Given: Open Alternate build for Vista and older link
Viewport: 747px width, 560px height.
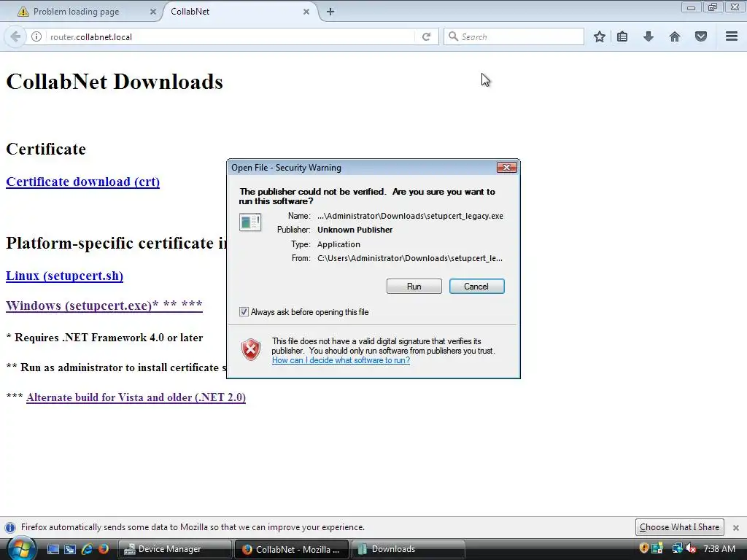Looking at the screenshot, I should pos(136,397).
